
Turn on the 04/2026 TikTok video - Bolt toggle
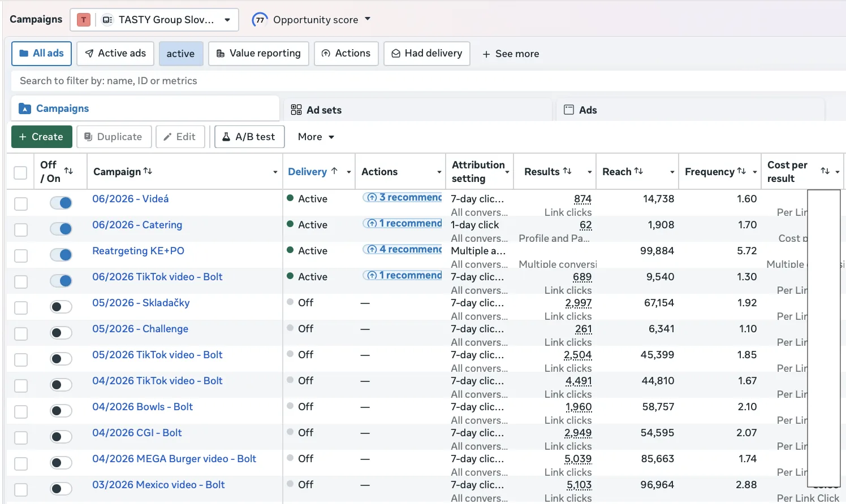[x=61, y=385]
